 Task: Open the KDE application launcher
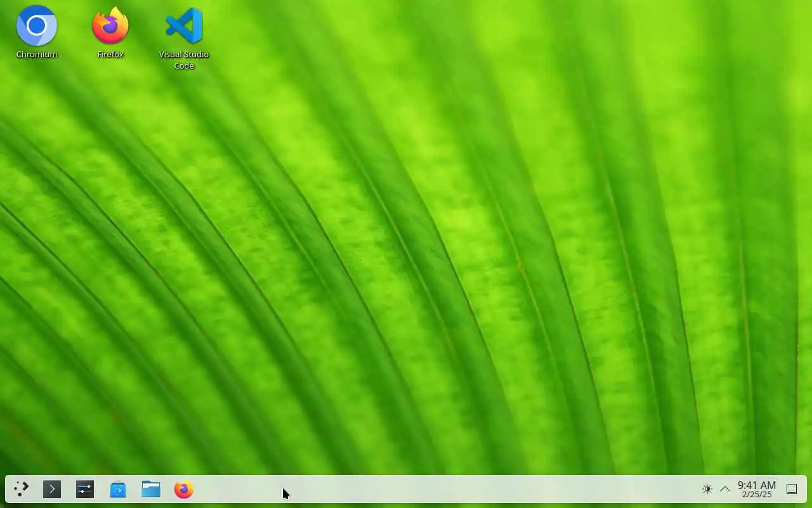coord(21,489)
